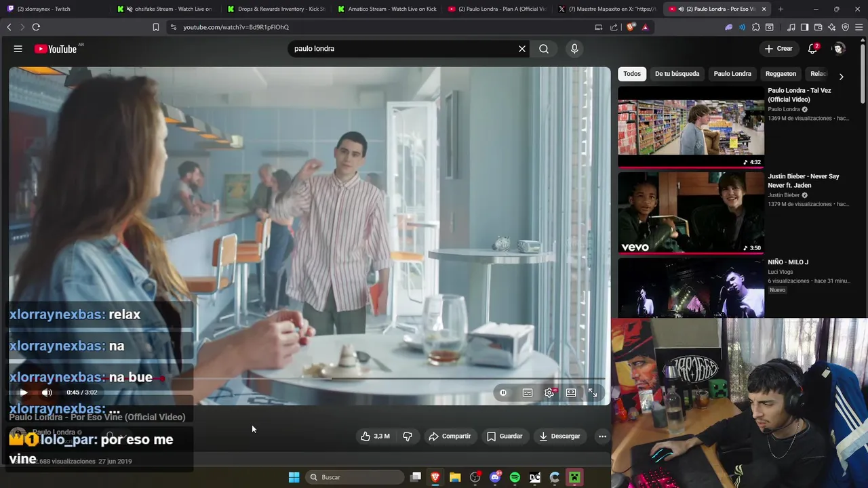Image resolution: width=868 pixels, height=488 pixels.
Task: Select the Reggaeton filter chip
Action: click(781, 74)
